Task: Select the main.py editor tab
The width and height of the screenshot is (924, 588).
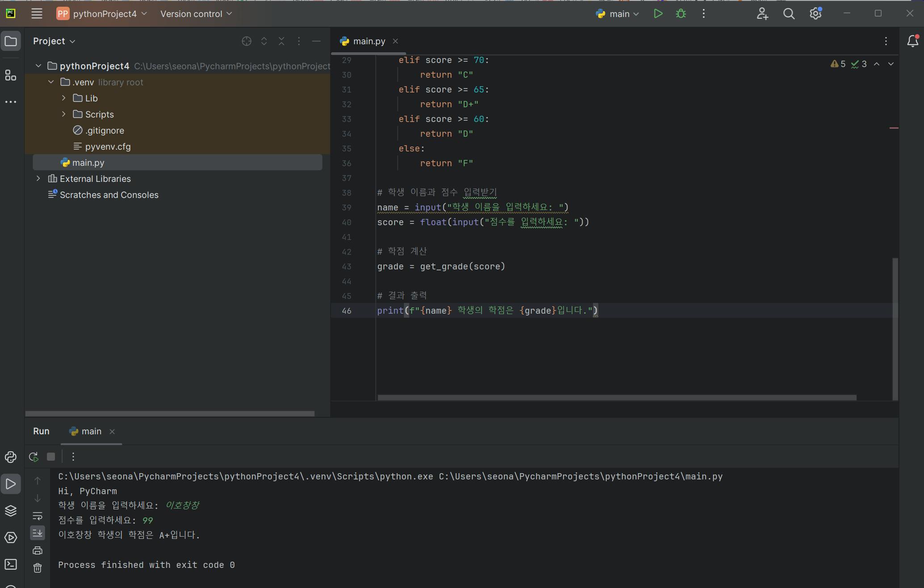Action: (x=369, y=41)
